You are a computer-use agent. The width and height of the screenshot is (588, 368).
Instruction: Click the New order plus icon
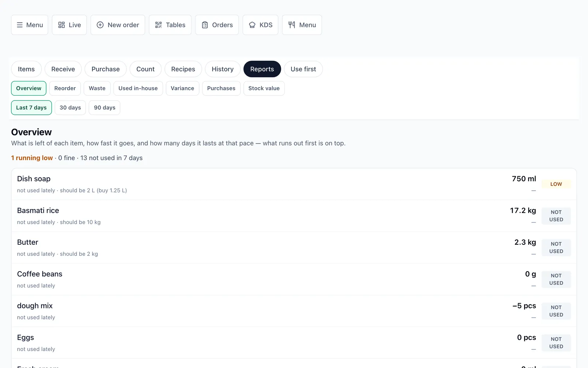coord(100,25)
